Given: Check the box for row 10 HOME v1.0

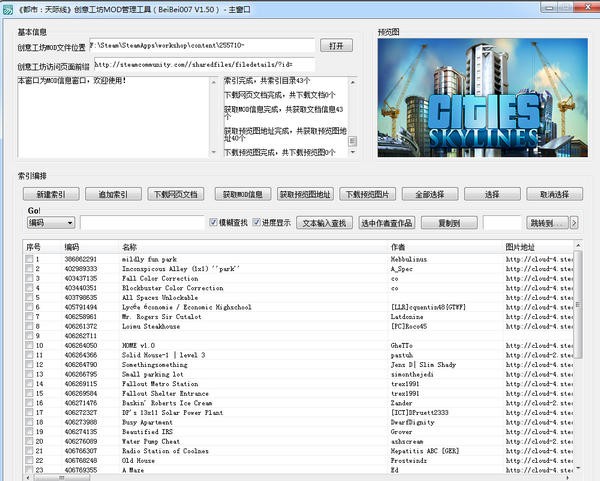Looking at the screenshot, I should point(29,345).
